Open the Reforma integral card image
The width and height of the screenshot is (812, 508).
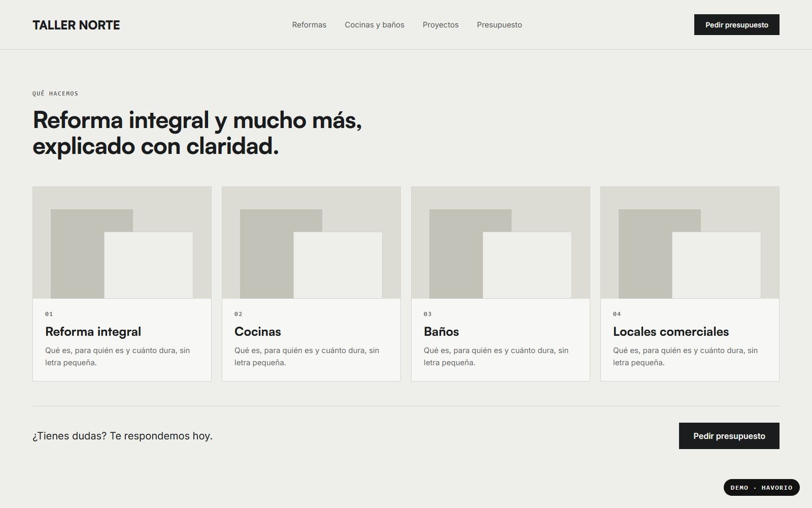(122, 243)
